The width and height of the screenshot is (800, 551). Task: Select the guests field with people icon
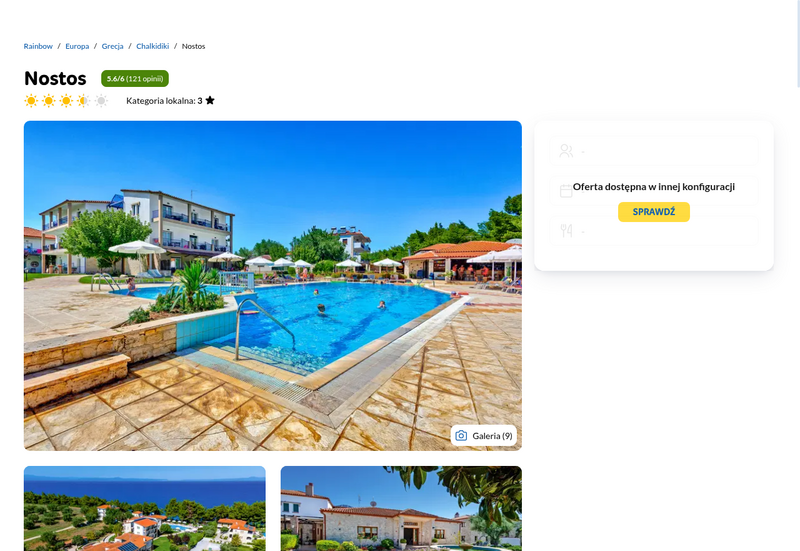tap(654, 151)
